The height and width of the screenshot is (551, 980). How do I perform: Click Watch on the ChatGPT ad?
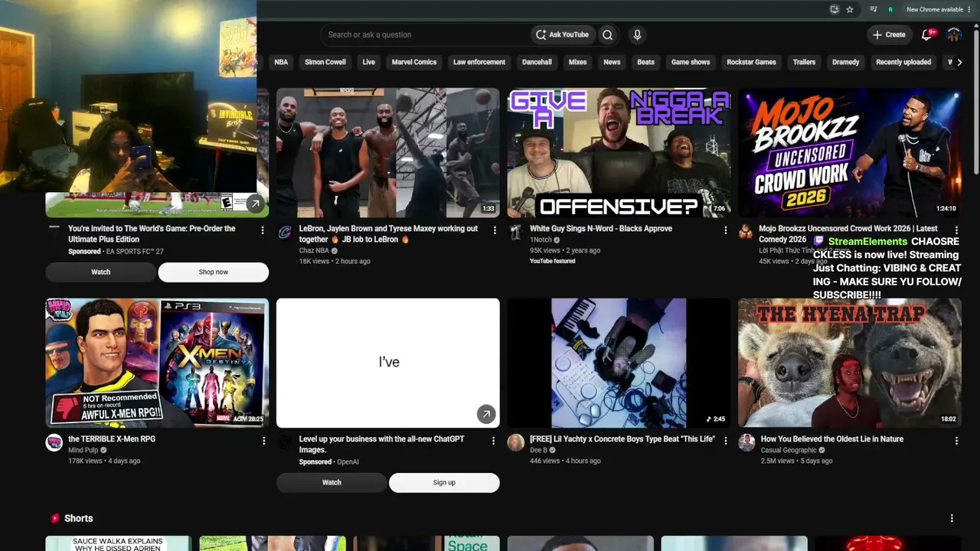click(332, 482)
